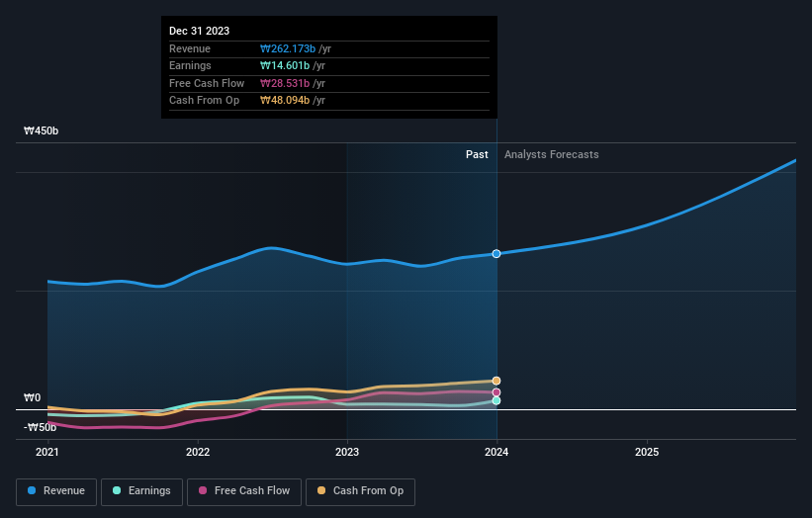Click the Free Cash Flow label in tooltip
This screenshot has width=812, height=518.
(207, 83)
